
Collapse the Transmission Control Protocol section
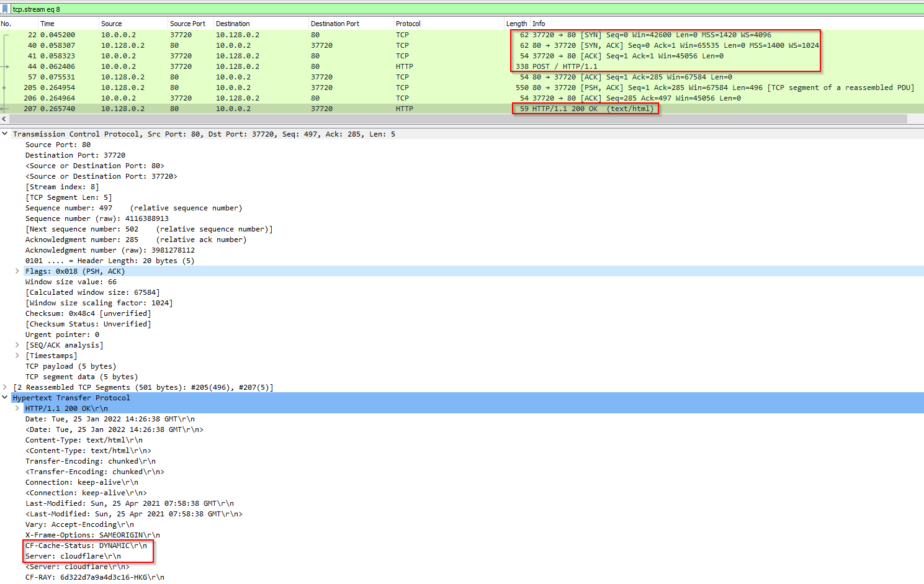click(5, 134)
